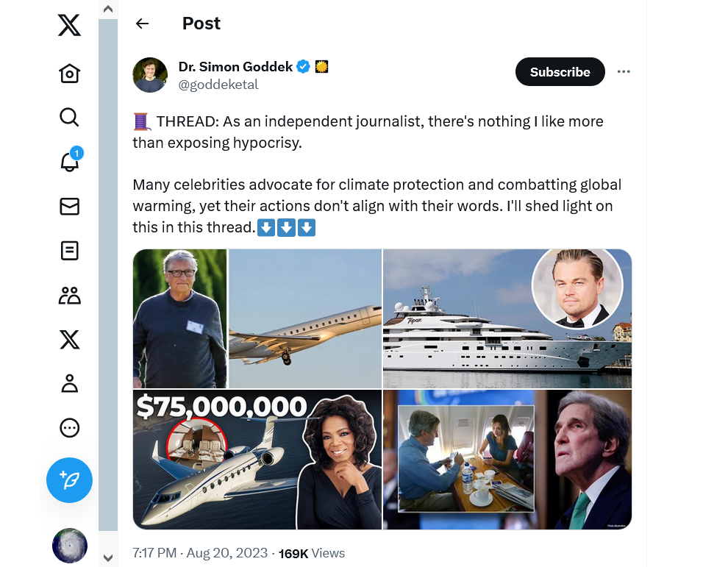Click the X logo at top of sidebar
The image size is (728, 567).
(69, 25)
